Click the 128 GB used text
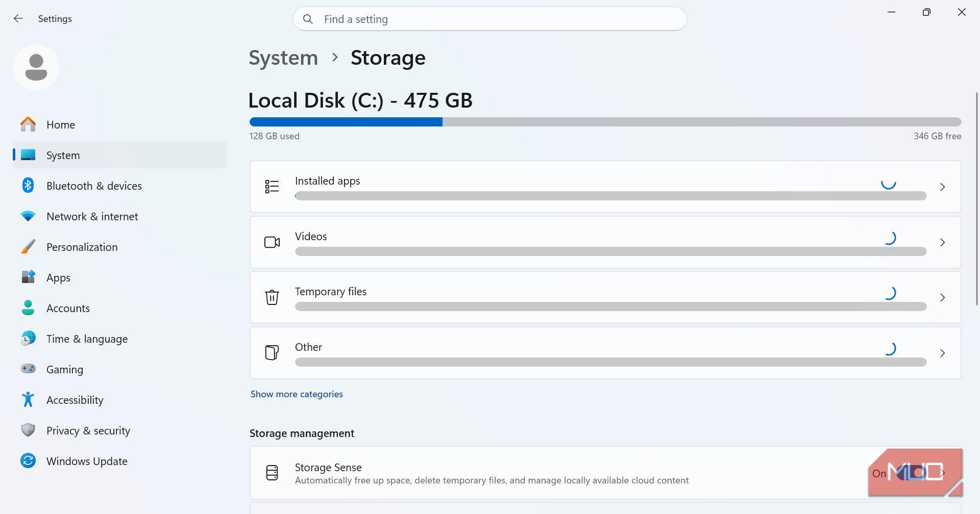This screenshot has height=514, width=980. pyautogui.click(x=275, y=136)
